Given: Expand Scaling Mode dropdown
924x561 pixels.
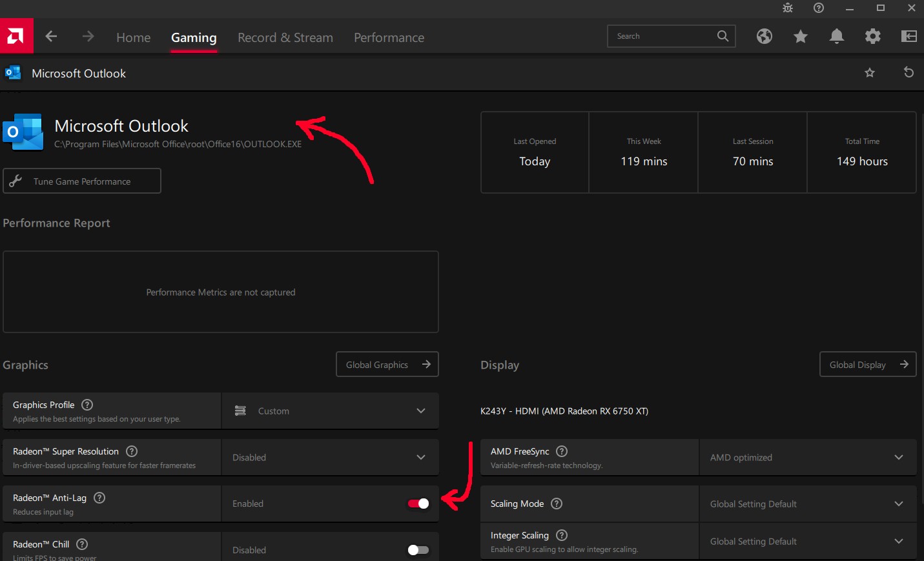Looking at the screenshot, I should coord(808,504).
